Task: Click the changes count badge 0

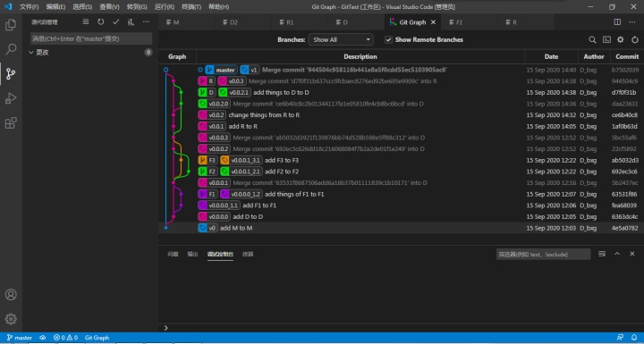Action: coord(148,52)
